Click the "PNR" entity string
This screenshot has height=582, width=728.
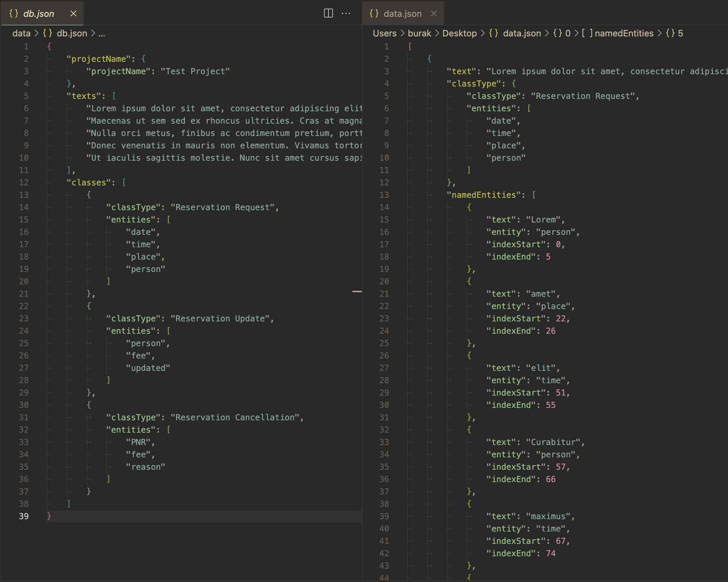pyautogui.click(x=138, y=442)
